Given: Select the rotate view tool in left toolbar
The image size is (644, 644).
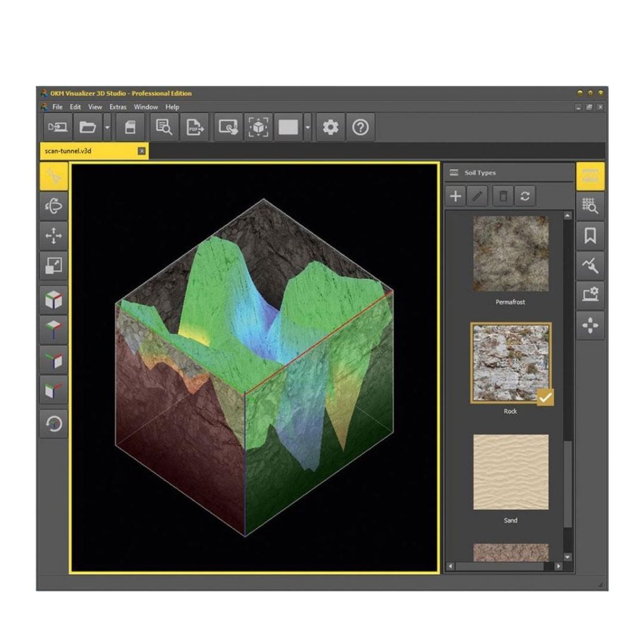Looking at the screenshot, I should click(x=54, y=205).
